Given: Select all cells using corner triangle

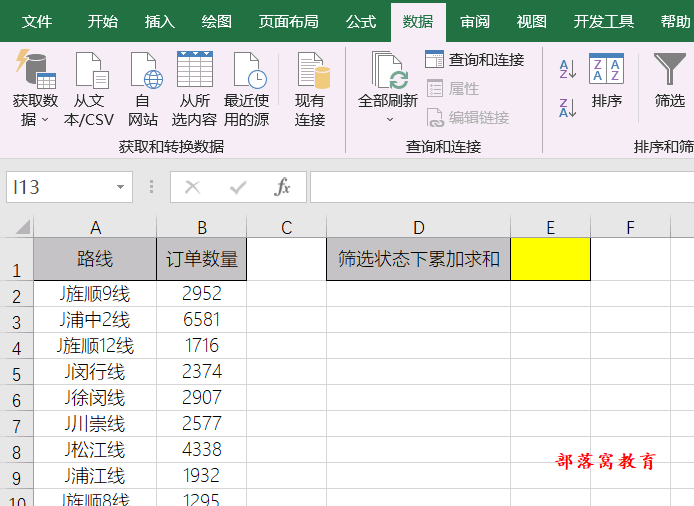Looking at the screenshot, I should pyautogui.click(x=23, y=227).
